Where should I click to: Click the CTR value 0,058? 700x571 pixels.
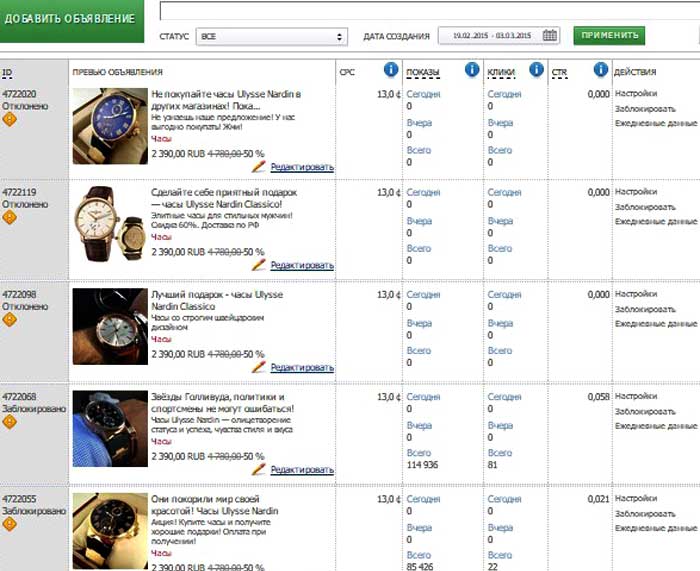598,397
